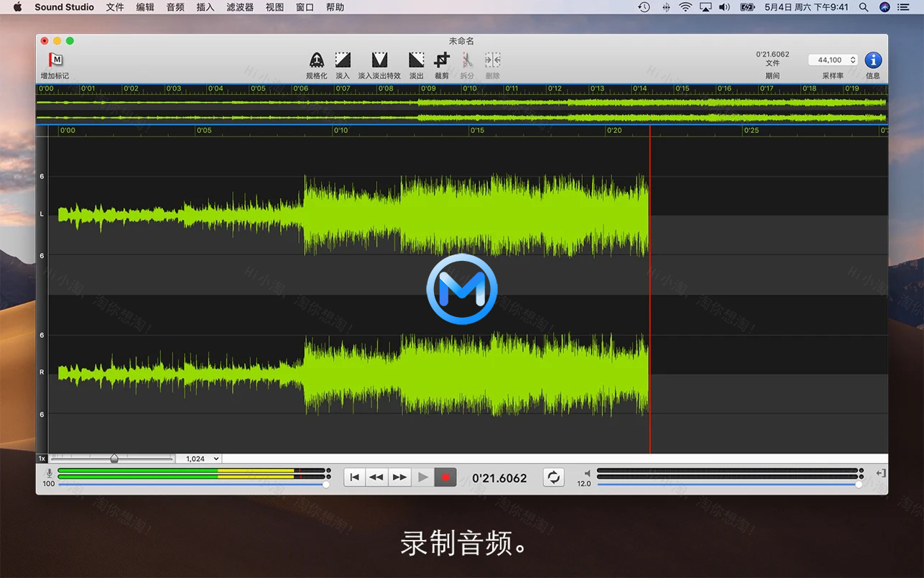
Task: Open the 44,100 sample rate dropdown
Action: [x=833, y=60]
